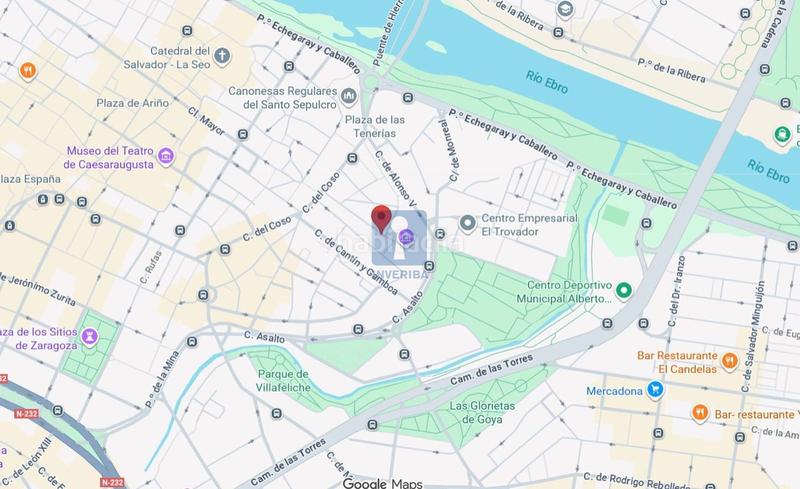Click the Google Maps logo link
Screen dimensions: 800x489
(382, 483)
